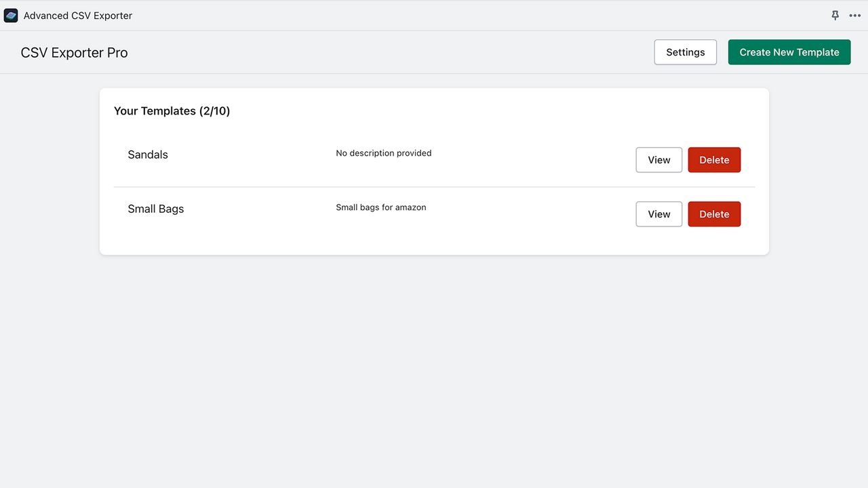Viewport: 868px width, 488px height.
Task: Click the 'Your Templates (2/10)' heading
Action: (x=172, y=111)
